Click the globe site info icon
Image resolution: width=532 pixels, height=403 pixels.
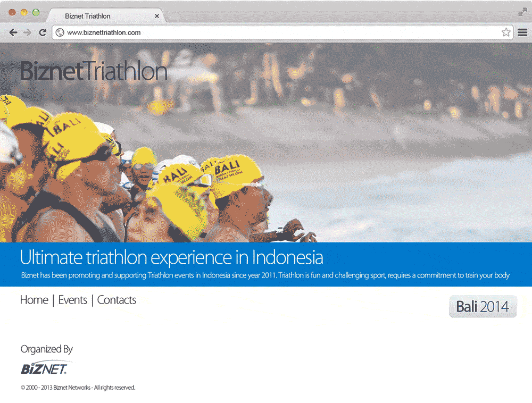point(60,32)
